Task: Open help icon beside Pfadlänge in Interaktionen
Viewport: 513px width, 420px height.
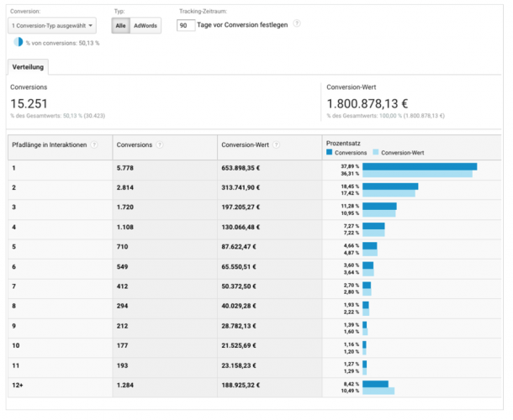Action: tap(94, 144)
